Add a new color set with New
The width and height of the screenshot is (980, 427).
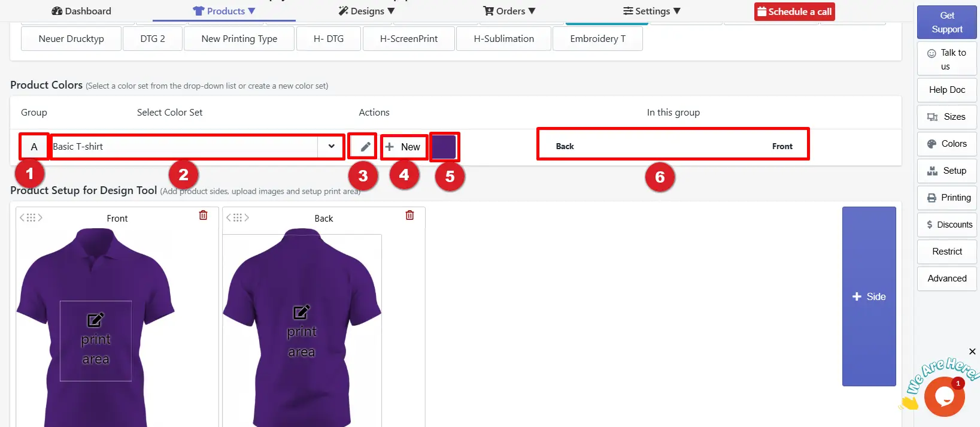(x=403, y=147)
